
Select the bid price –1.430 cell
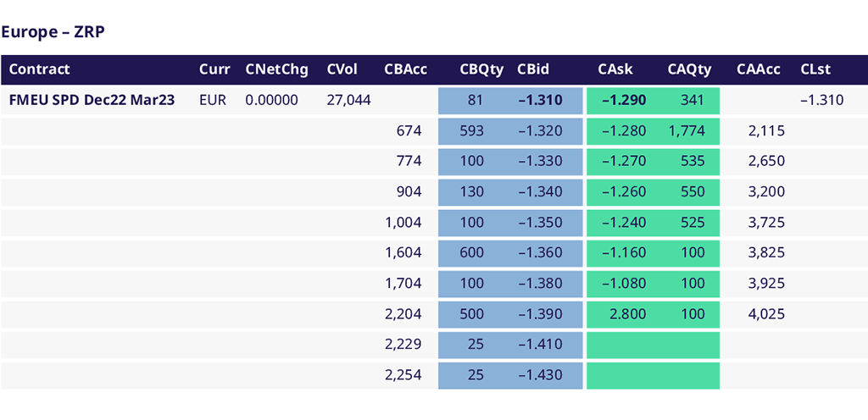click(540, 375)
